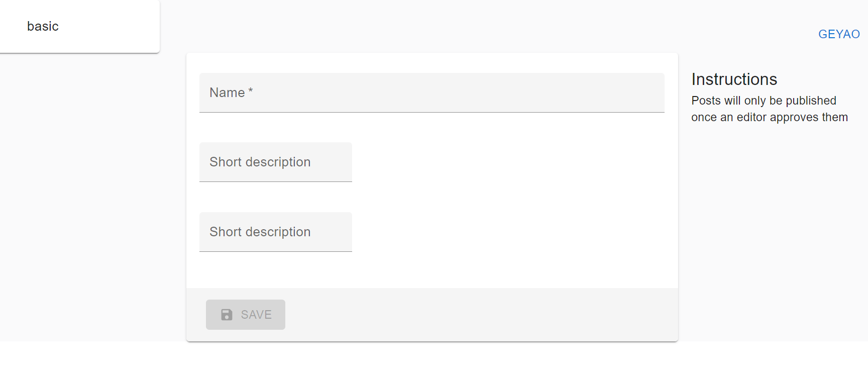Open the basic section in sidebar

click(x=43, y=26)
